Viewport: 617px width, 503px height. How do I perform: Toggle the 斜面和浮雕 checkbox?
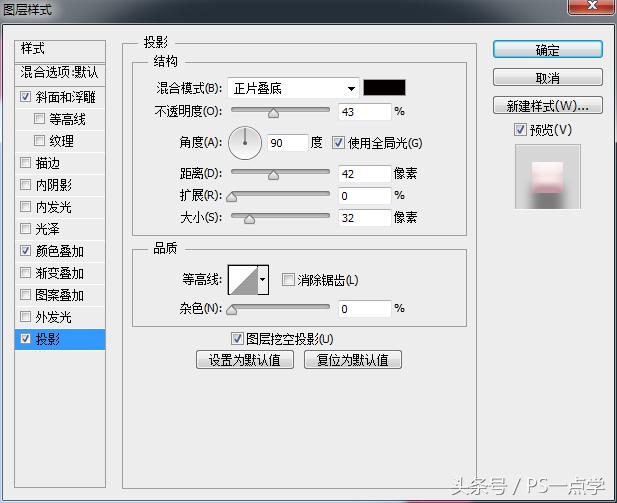(26, 97)
